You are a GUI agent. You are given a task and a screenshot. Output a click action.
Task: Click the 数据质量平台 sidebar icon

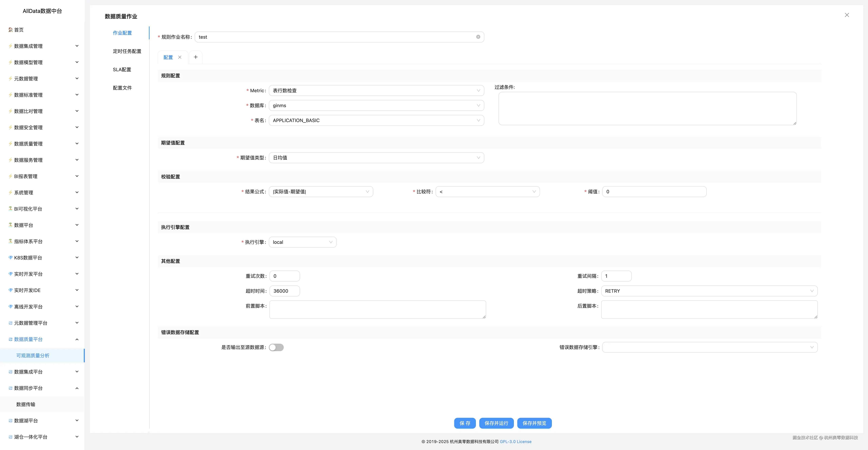(x=11, y=339)
